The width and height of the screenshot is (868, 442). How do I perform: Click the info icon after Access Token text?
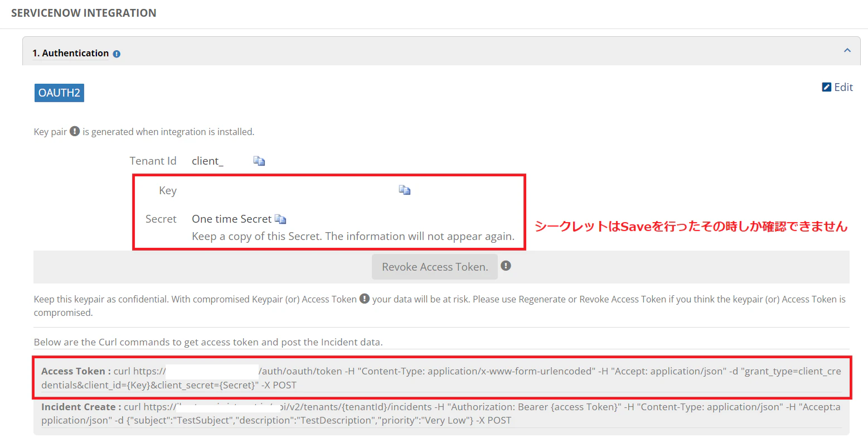point(365,299)
